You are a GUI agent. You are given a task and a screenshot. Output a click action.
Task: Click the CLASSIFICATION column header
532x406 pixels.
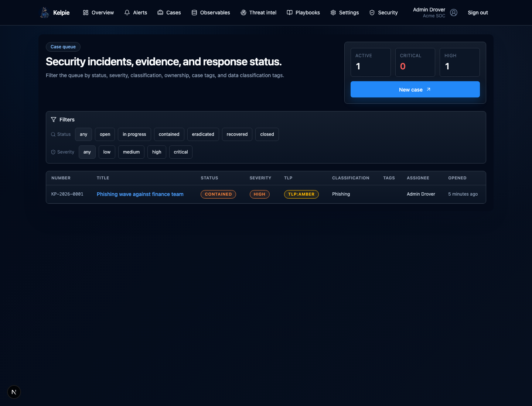point(351,178)
